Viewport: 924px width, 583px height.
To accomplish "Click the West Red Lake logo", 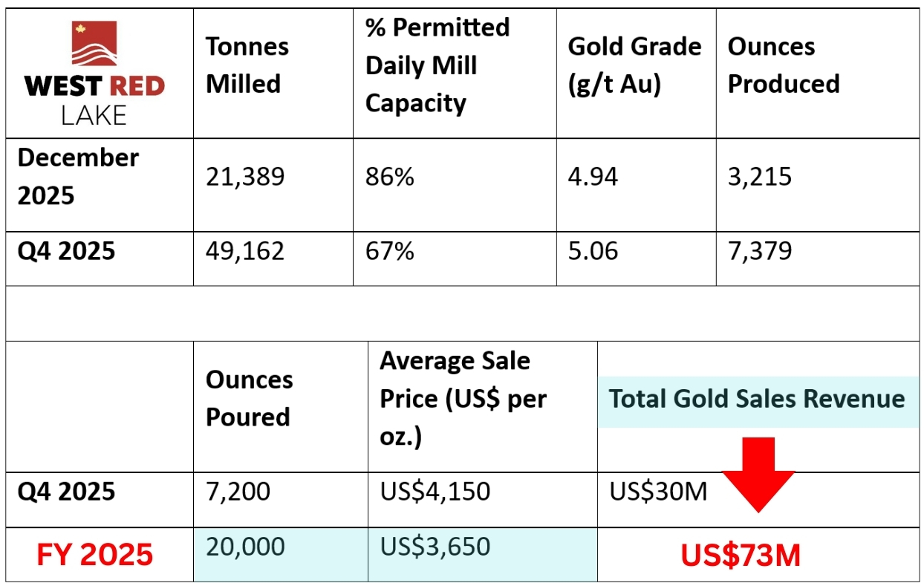I will click(x=94, y=73).
